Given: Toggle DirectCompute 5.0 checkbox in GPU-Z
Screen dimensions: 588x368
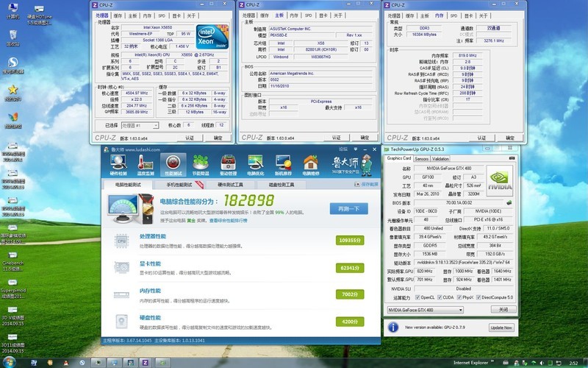Looking at the screenshot, I should coord(478,297).
